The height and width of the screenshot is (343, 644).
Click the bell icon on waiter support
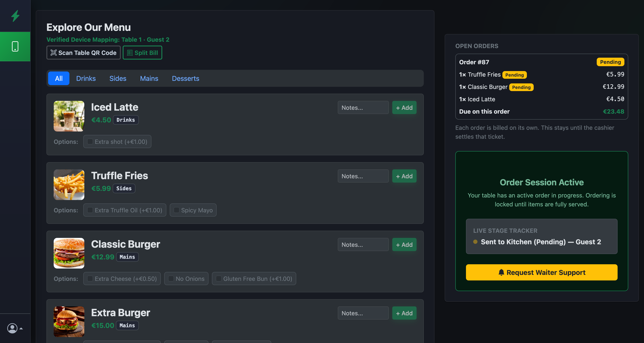[x=501, y=272]
